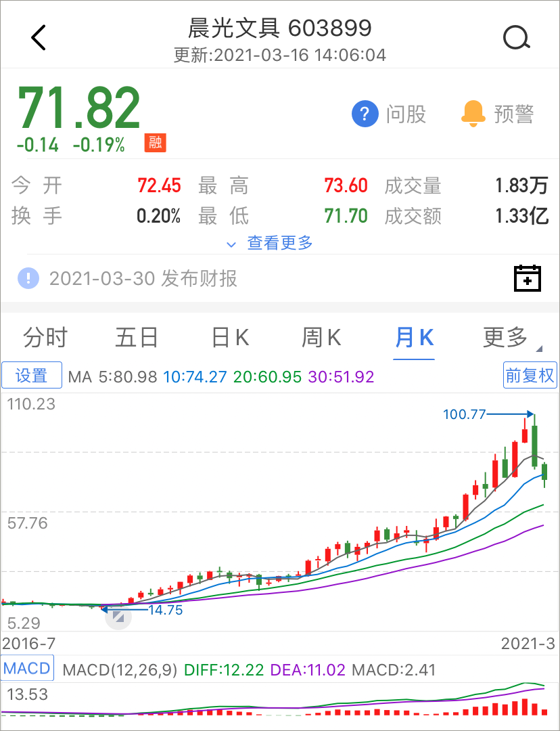The width and height of the screenshot is (560, 731).
Task: Tap the 110.23 y-axis label
Action: coord(31,403)
